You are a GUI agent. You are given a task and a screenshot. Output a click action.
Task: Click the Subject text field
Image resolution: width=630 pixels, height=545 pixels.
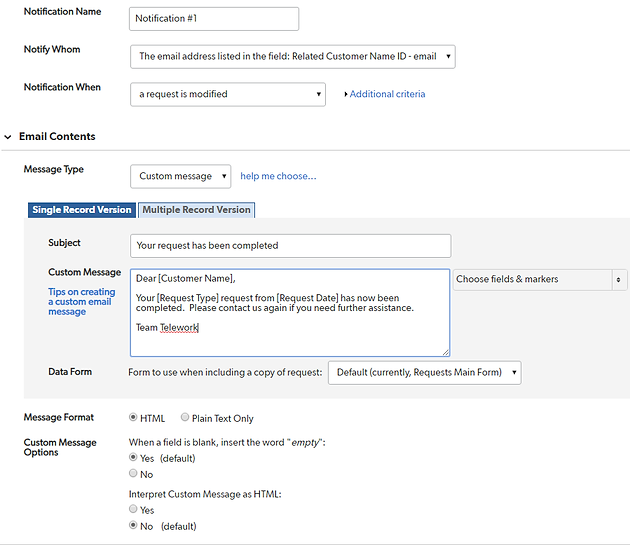click(290, 246)
